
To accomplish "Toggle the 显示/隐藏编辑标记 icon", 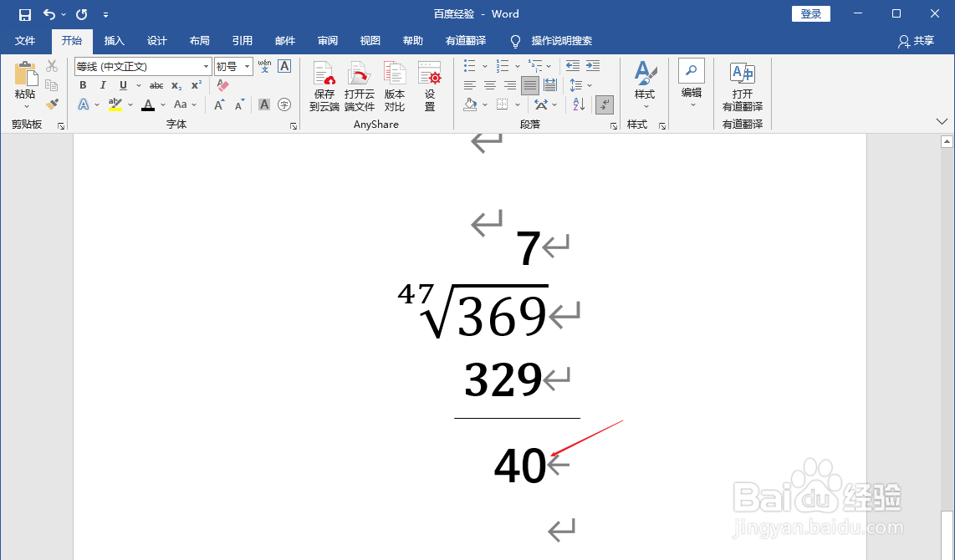I will [x=604, y=104].
